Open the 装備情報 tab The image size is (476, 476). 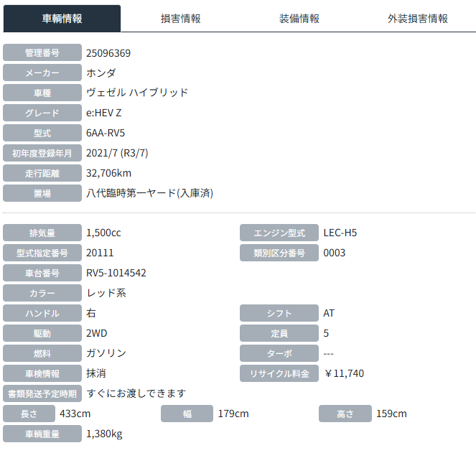(x=299, y=19)
